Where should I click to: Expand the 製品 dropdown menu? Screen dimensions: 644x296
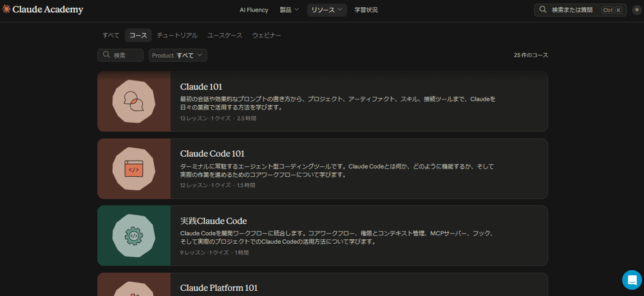click(289, 10)
